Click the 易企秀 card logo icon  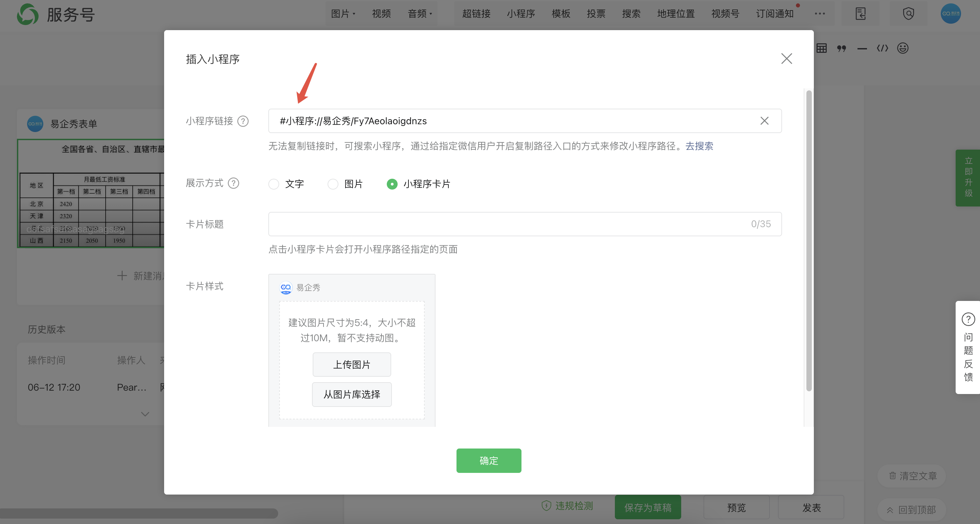[286, 287]
